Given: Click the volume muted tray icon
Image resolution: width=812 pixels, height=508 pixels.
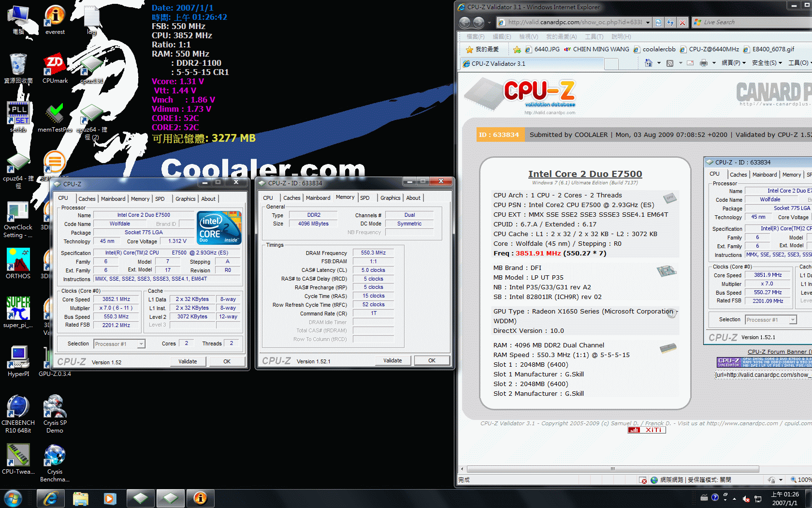Looking at the screenshot, I should tap(746, 499).
